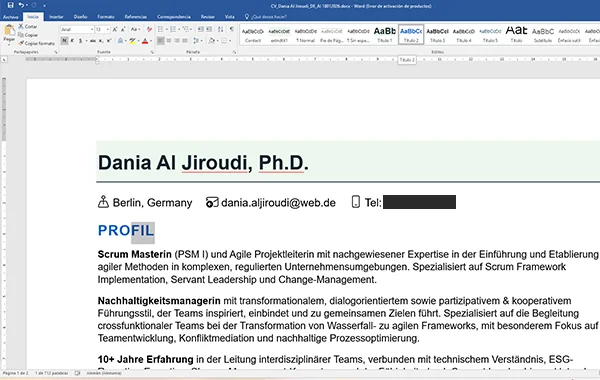Image resolution: width=600 pixels, height=380 pixels.
Task: Apply yellow text highlight color
Action: click(x=132, y=41)
